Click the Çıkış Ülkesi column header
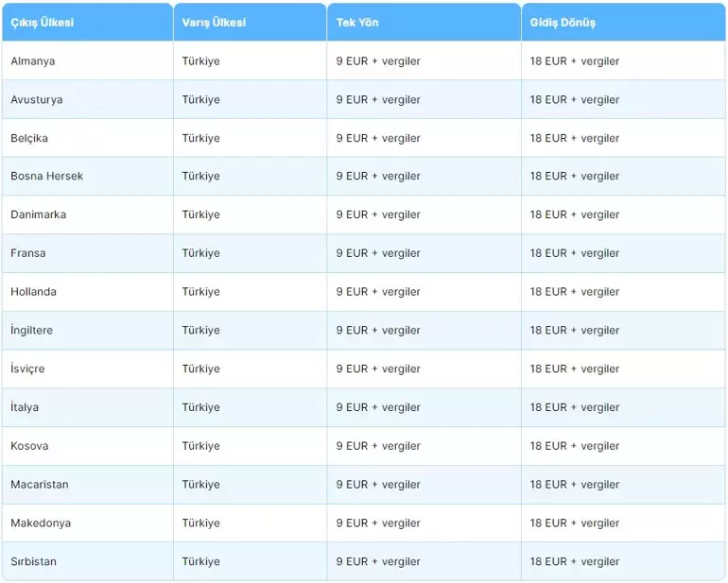 [x=88, y=23]
